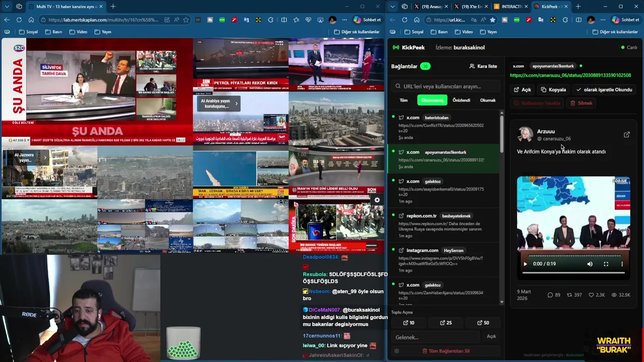The image size is (644, 362).
Task: Go back in right browser window
Action: tap(392, 20)
